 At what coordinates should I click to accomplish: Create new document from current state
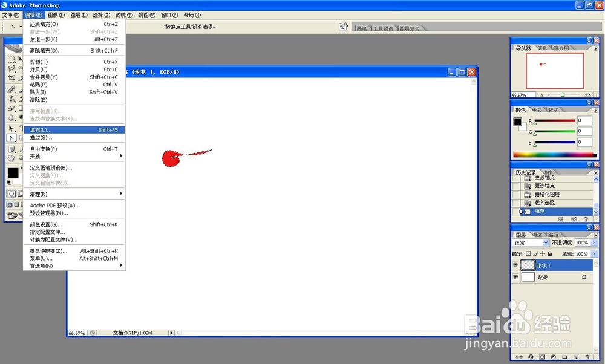[x=561, y=219]
